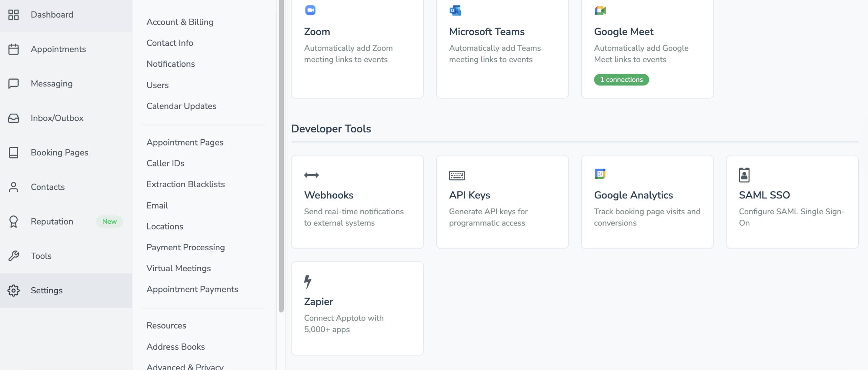The width and height of the screenshot is (868, 370).
Task: Click the Google Meet camera icon
Action: pyautogui.click(x=599, y=10)
